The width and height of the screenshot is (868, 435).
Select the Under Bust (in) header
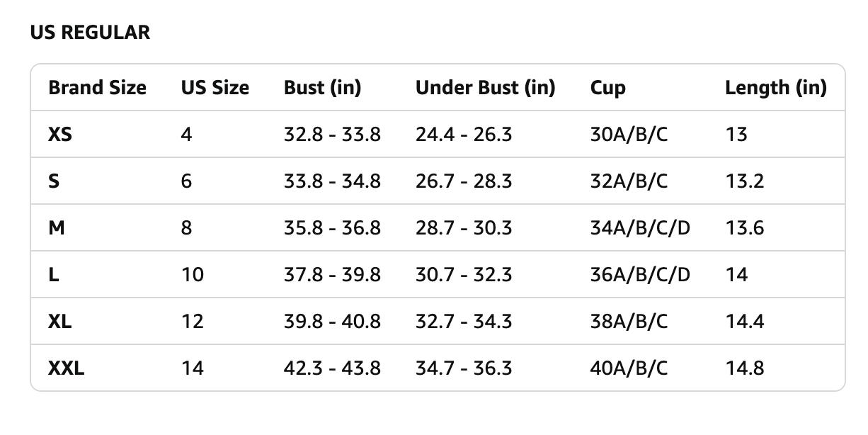(485, 88)
